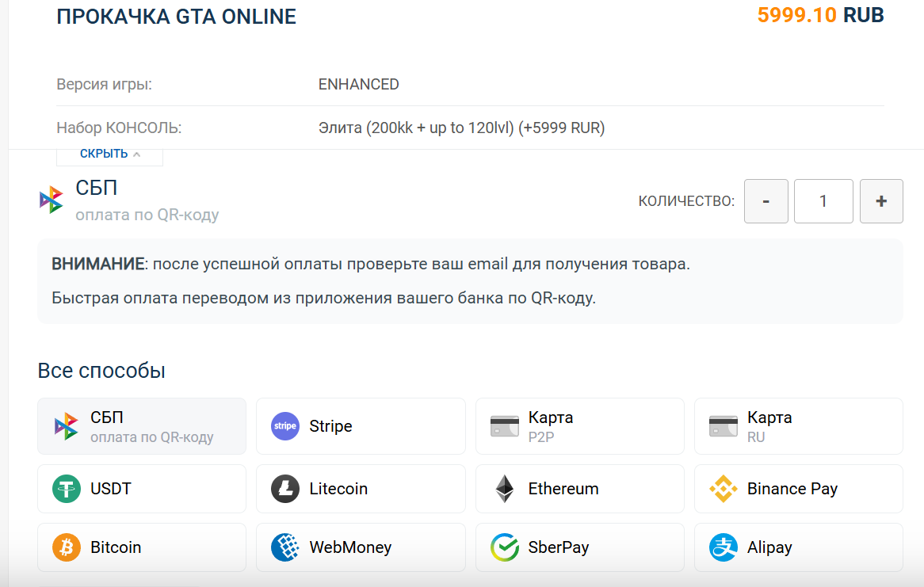The image size is (924, 587).
Task: Click the Ethereum diamond icon
Action: pyautogui.click(x=505, y=489)
